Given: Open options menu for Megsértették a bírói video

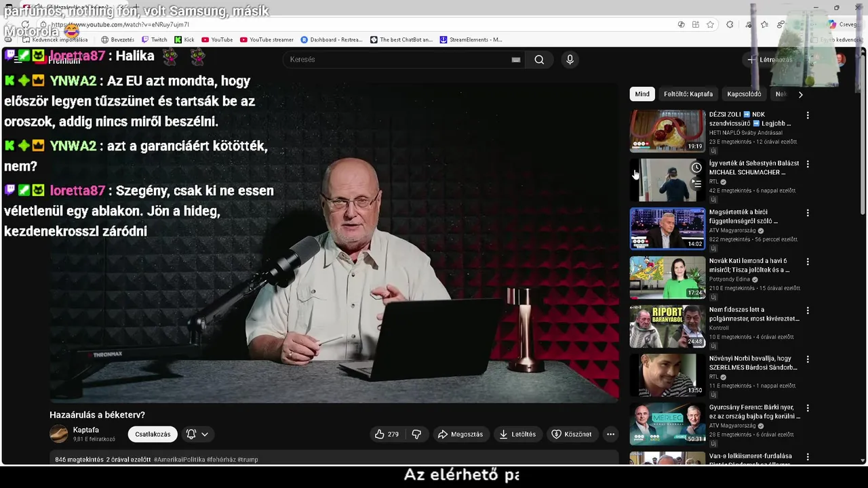Looking at the screenshot, I should pos(808,213).
